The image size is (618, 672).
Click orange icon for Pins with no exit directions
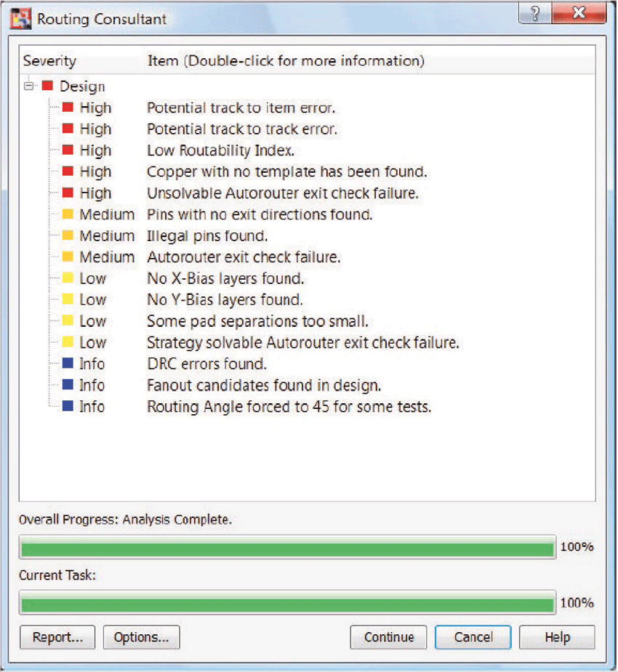[x=68, y=214]
